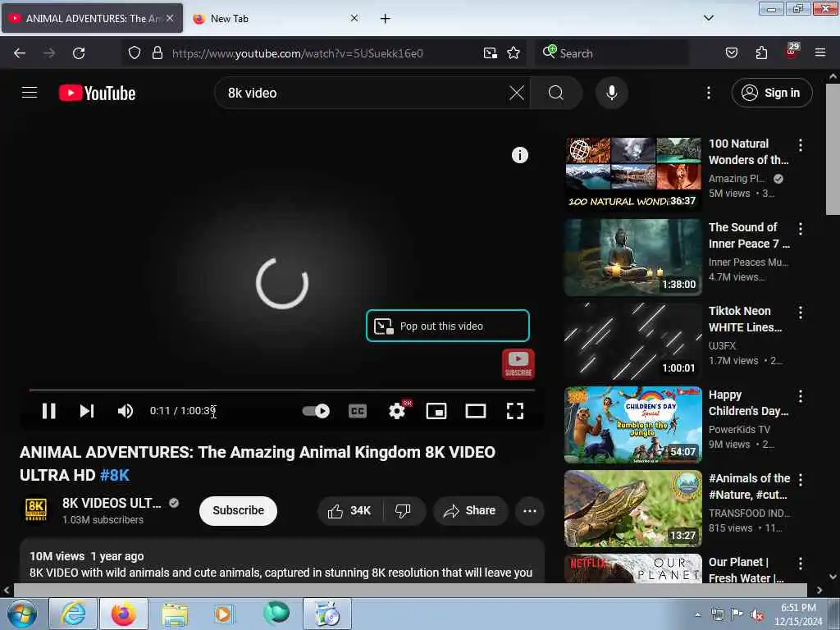
Task: Open a new browser tab with plus
Action: [x=385, y=19]
